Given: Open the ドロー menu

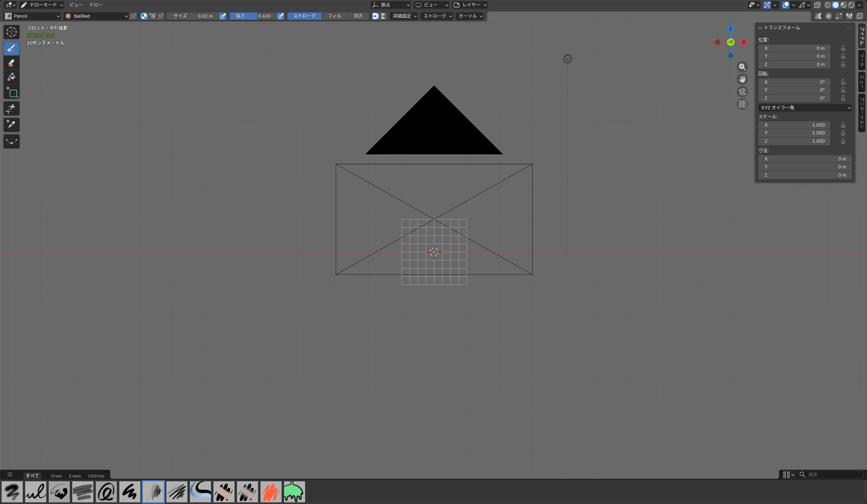Looking at the screenshot, I should click(x=96, y=5).
